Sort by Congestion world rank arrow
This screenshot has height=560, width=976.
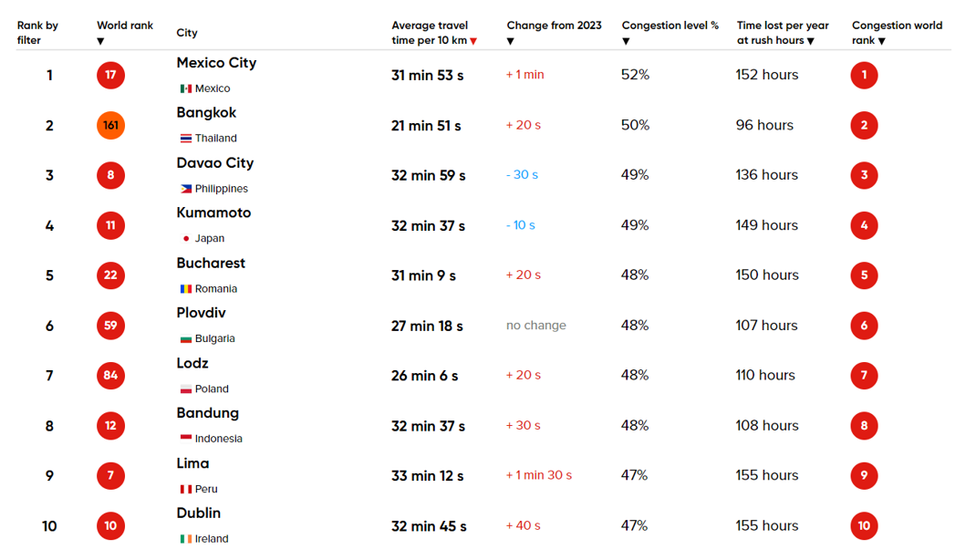[x=882, y=41]
